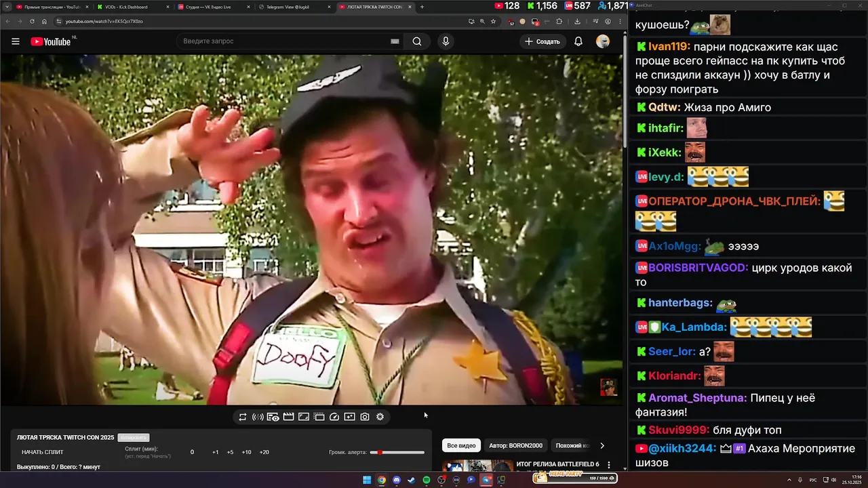This screenshot has height=488, width=868.
Task: Open Discord from the taskbar
Action: [x=397, y=480]
